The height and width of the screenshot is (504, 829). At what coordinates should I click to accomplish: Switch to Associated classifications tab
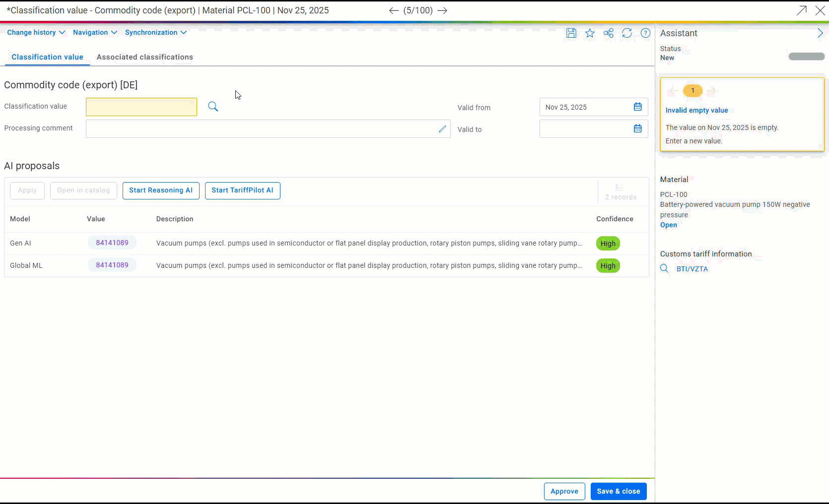pos(144,57)
